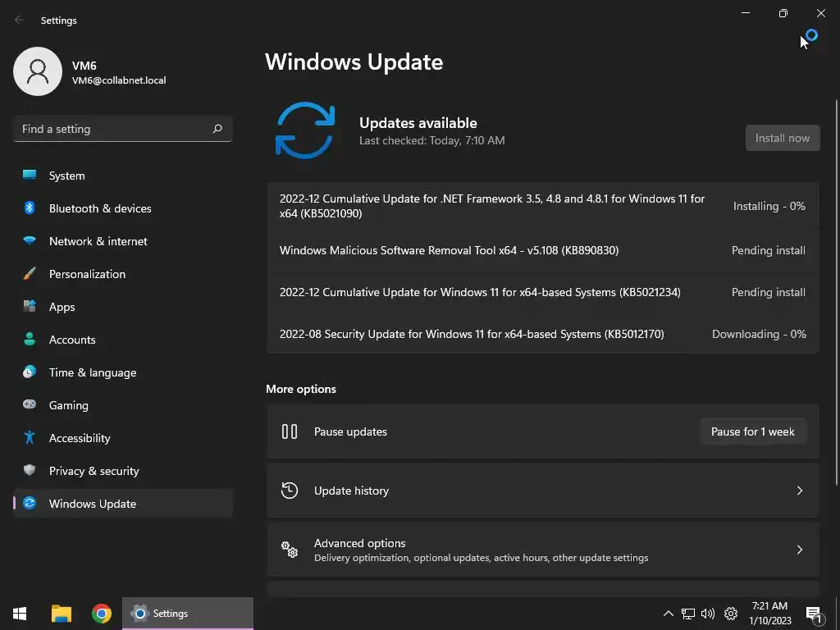Click the network tray icon
Screen dimensions: 840x630
pyautogui.click(x=688, y=614)
